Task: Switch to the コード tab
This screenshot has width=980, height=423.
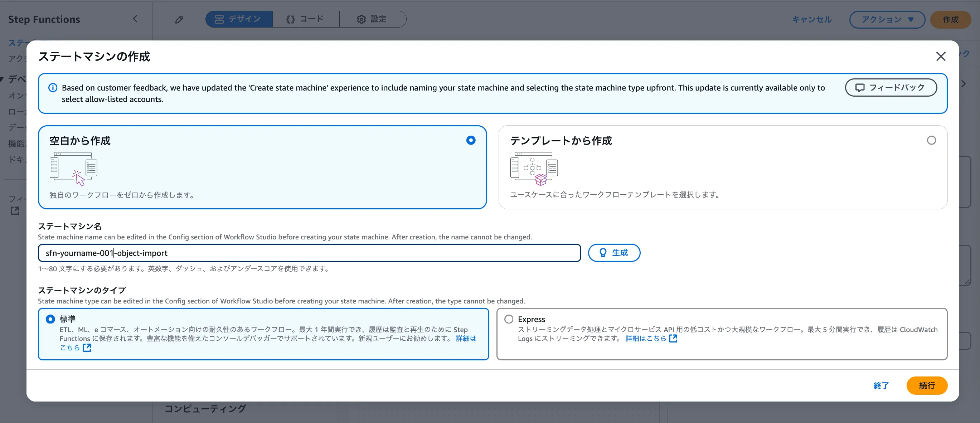Action: click(x=305, y=19)
